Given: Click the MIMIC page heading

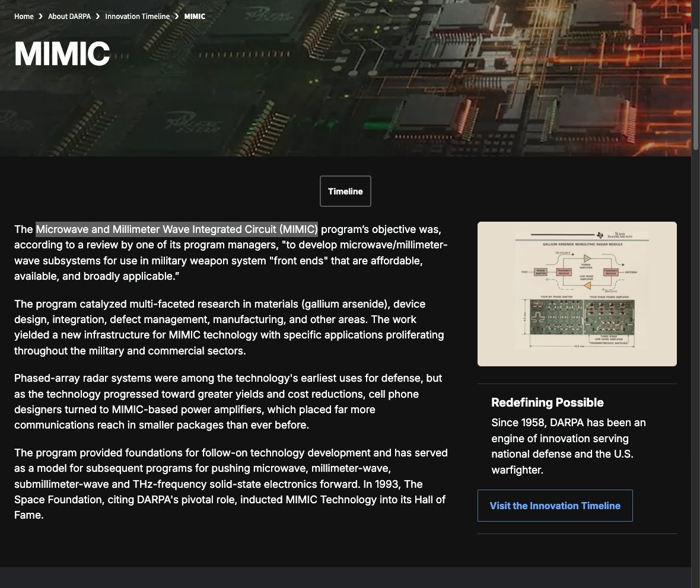Looking at the screenshot, I should coord(62,54).
